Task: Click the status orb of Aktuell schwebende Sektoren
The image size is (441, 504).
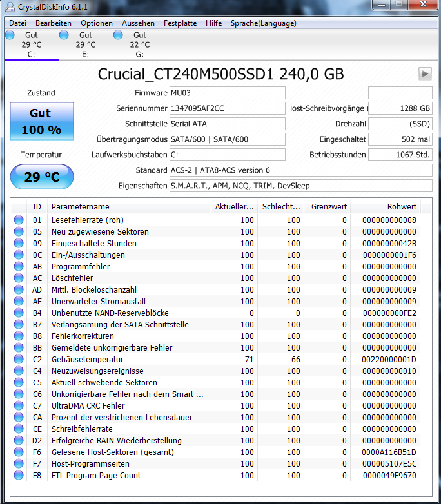Action: point(19,382)
